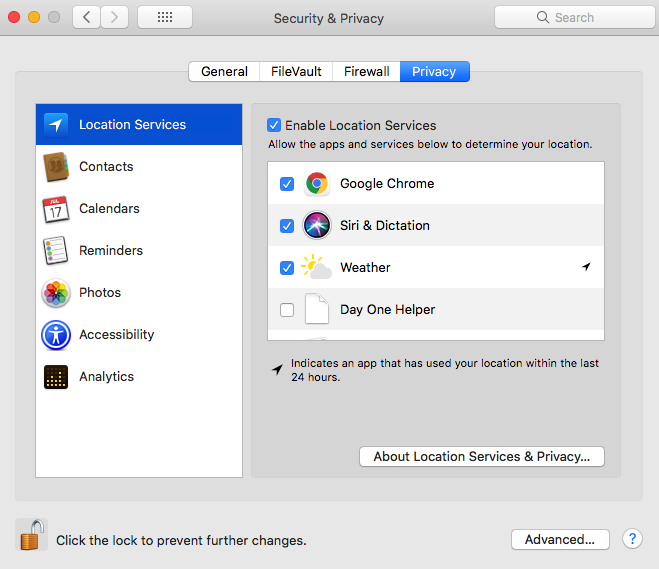Select Location Services label in sidebar
The width and height of the screenshot is (659, 569).
[132, 125]
